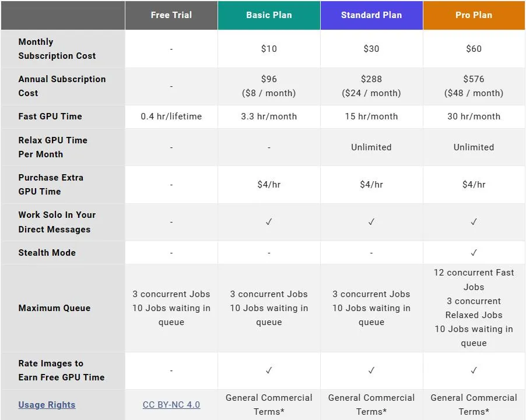The width and height of the screenshot is (526, 420).
Task: Open the CC BY-NC 4.0 license link
Action: (x=171, y=405)
